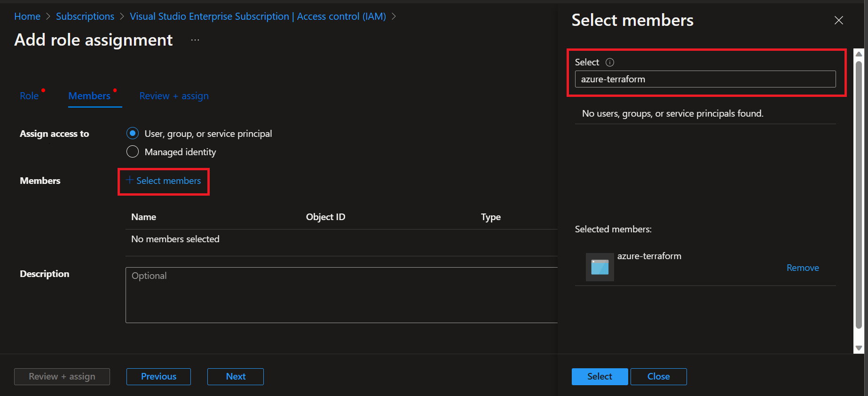Click the Name column header
868x396 pixels.
143,217
